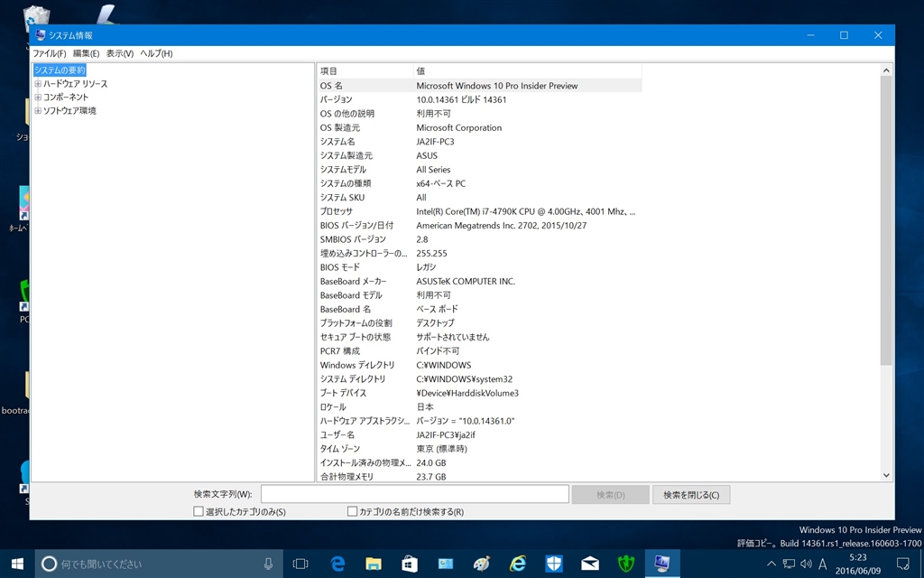Enable 選択したカテゴリのみ checkbox
Image resolution: width=924 pixels, height=578 pixels.
(x=199, y=511)
